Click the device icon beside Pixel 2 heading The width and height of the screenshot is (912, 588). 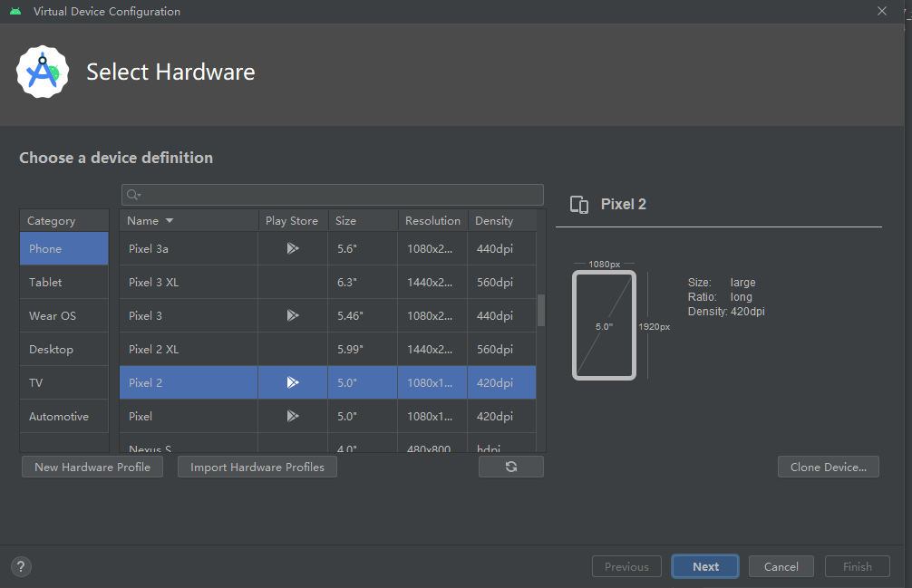579,205
